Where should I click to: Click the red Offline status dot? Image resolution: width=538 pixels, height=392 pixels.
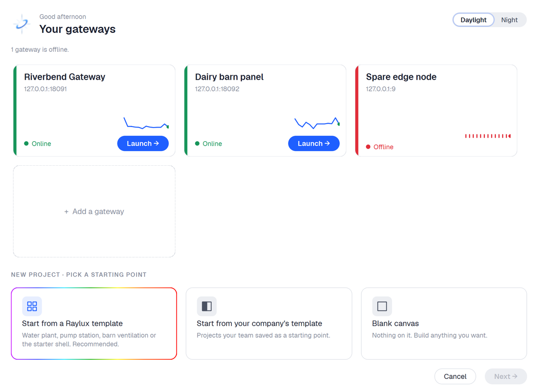point(368,147)
